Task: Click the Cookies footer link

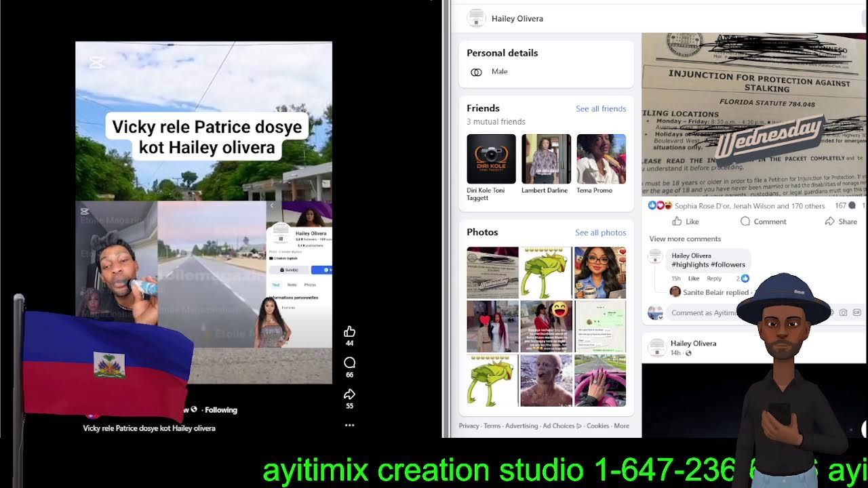Action: tap(598, 426)
